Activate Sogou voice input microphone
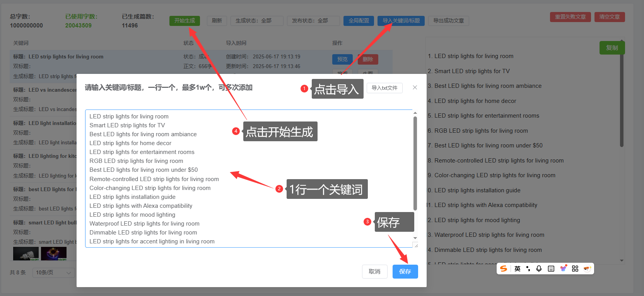644x296 pixels. pyautogui.click(x=539, y=269)
